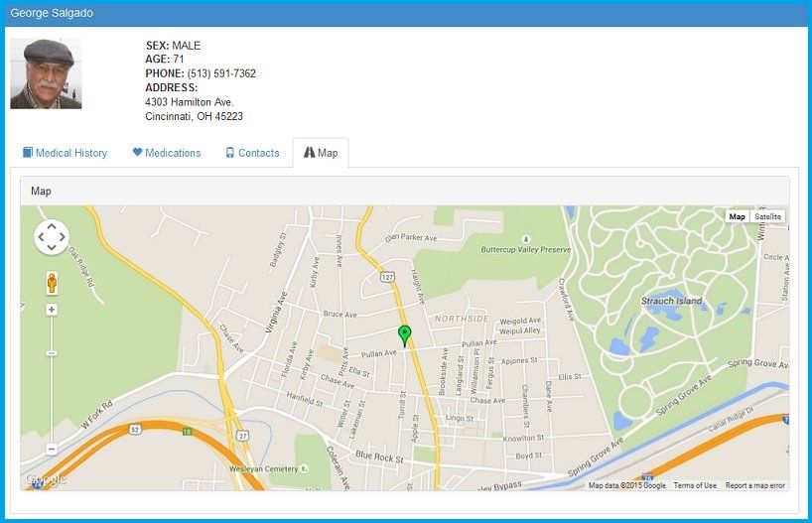812x523 pixels.
Task: Click Report a map error link
Action: point(755,485)
